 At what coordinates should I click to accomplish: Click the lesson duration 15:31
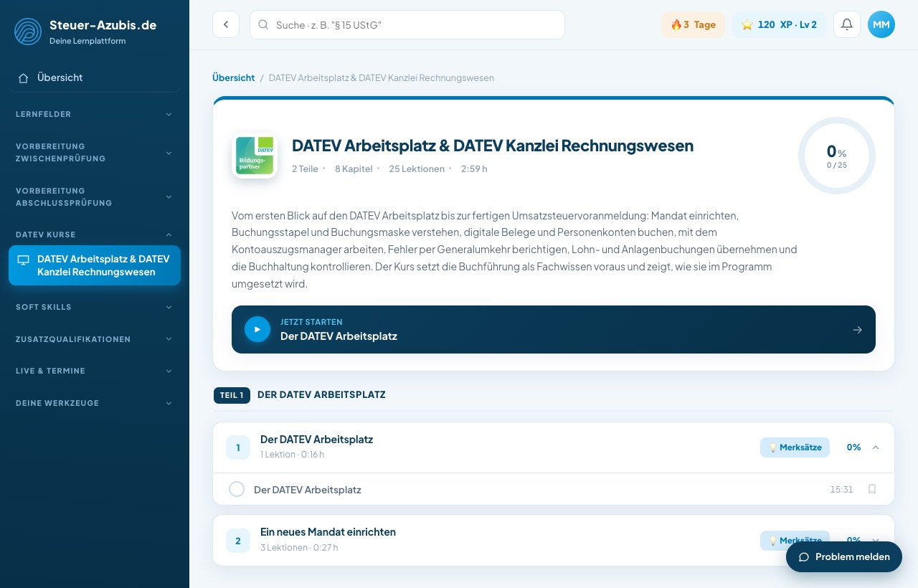pyautogui.click(x=841, y=489)
